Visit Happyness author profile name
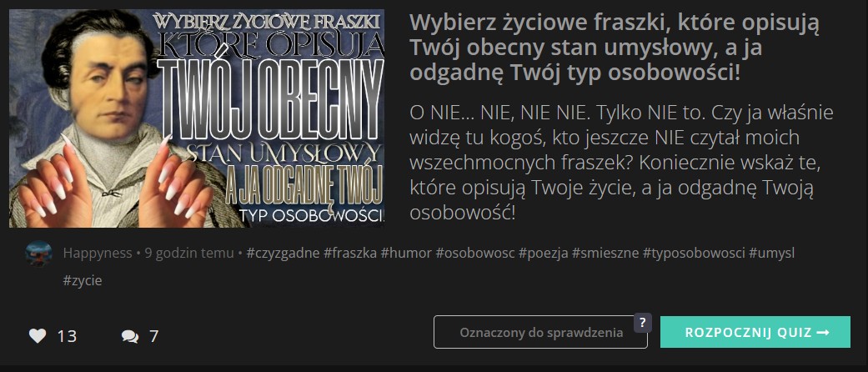This screenshot has height=372, width=868. 97,254
